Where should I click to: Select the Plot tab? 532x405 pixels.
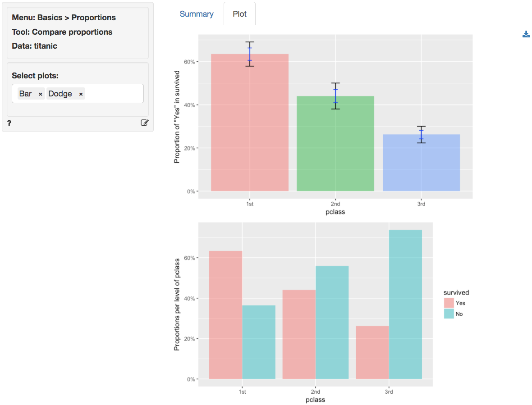(239, 14)
